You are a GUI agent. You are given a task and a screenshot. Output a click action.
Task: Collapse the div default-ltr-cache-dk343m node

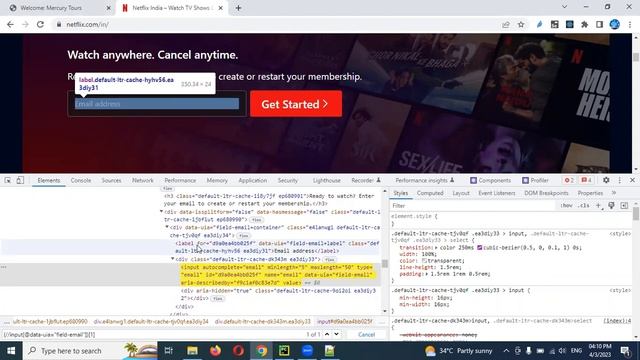click(173, 259)
